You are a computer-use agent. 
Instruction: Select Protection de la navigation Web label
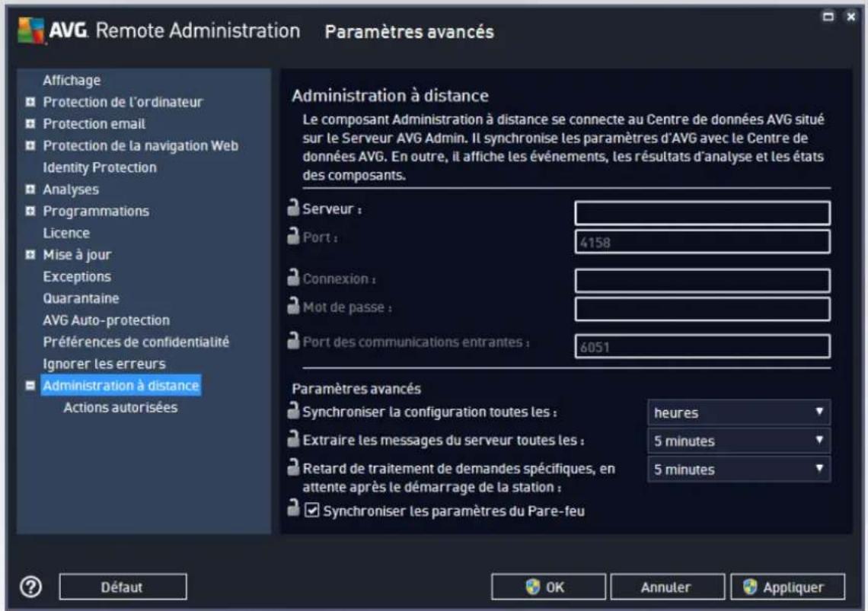point(141,145)
